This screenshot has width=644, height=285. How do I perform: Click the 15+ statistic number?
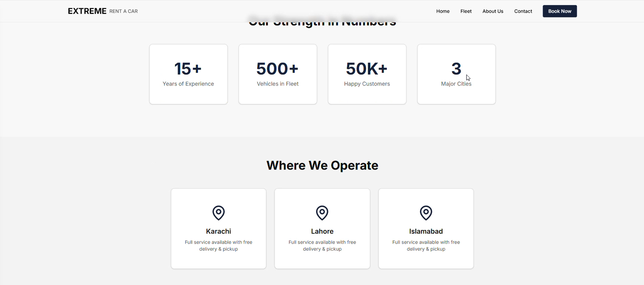[188, 68]
